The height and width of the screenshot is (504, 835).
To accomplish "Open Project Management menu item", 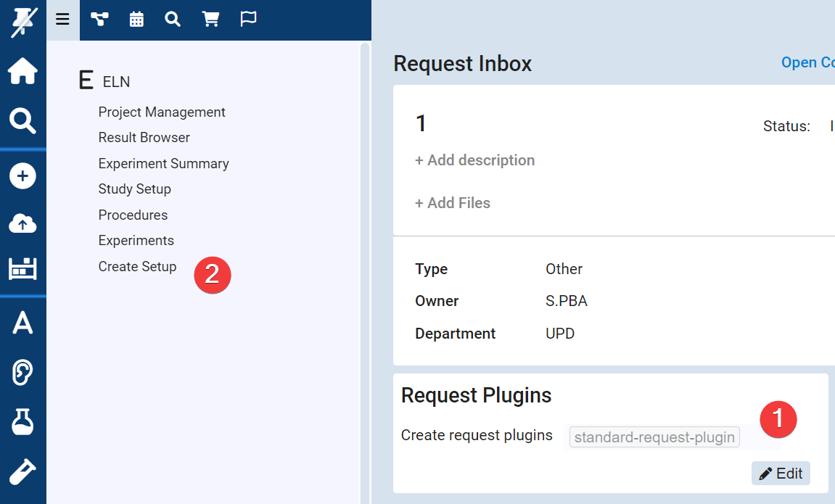I will point(162,112).
